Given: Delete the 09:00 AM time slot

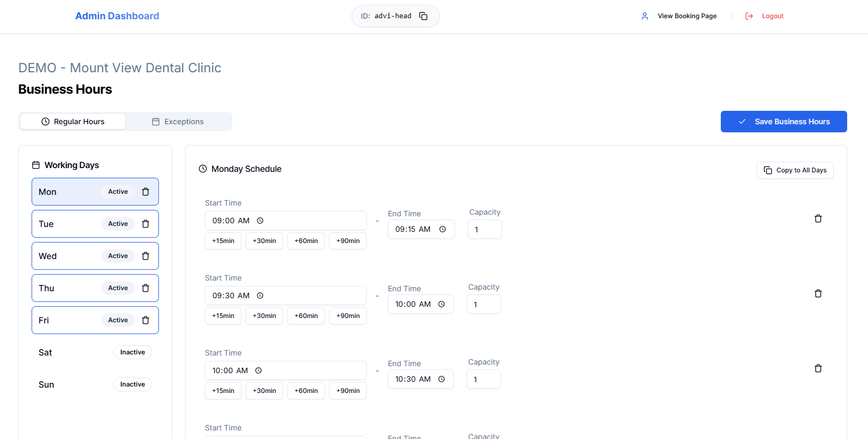Looking at the screenshot, I should point(818,218).
